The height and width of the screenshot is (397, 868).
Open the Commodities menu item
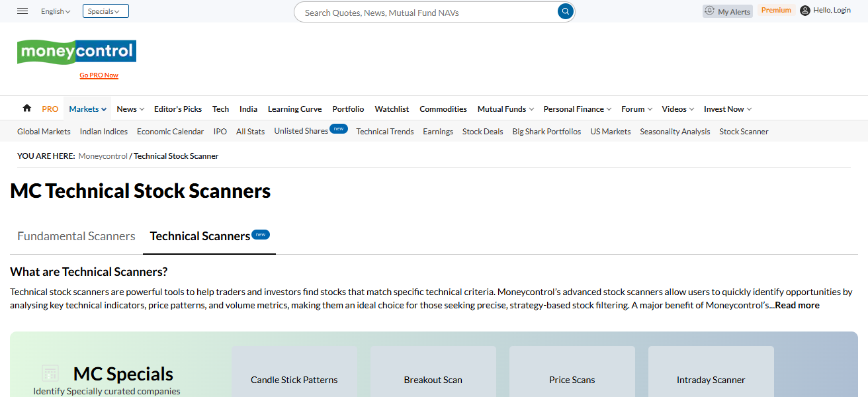coord(443,109)
